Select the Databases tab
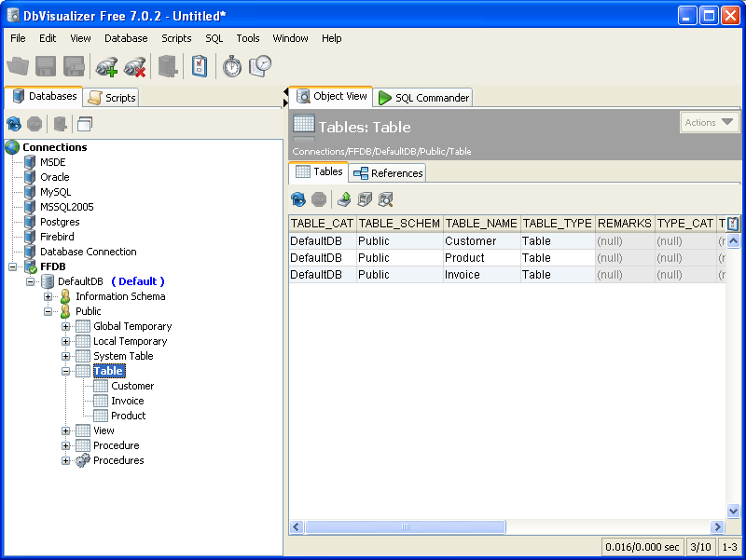The height and width of the screenshot is (560, 746). [44, 96]
